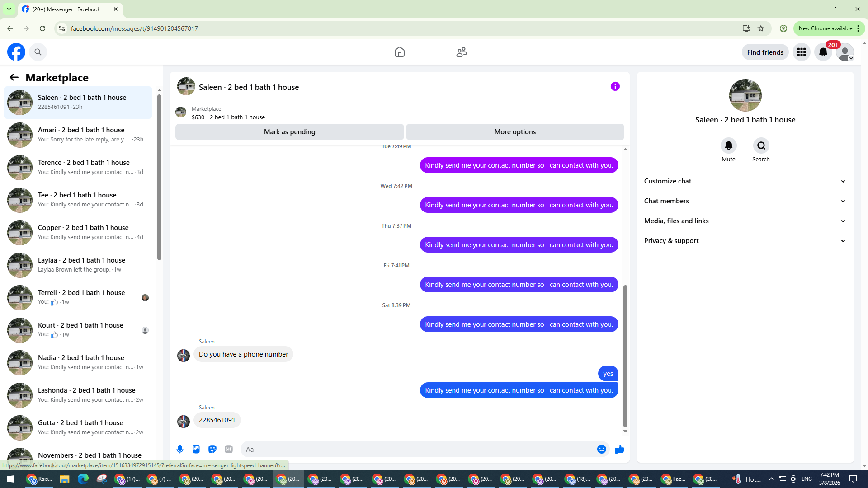Expand Privacy & support section
868x488 pixels.
pyautogui.click(x=745, y=241)
